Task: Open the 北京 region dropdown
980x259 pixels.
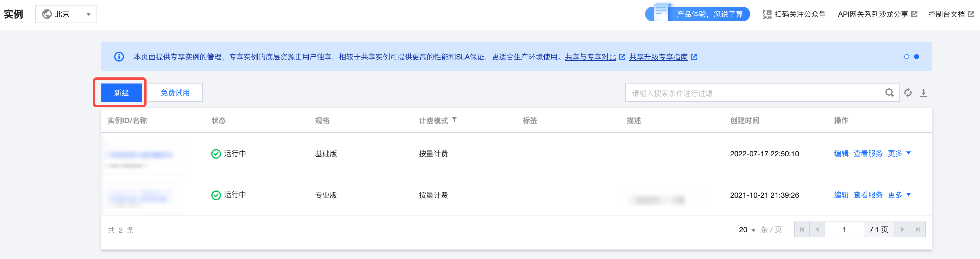Action: (x=66, y=14)
